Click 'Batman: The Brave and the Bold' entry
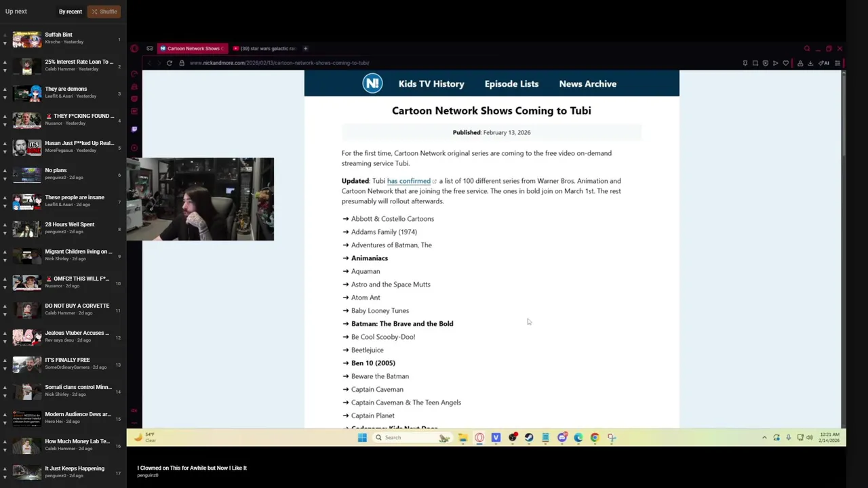The image size is (868, 488). coord(402,324)
